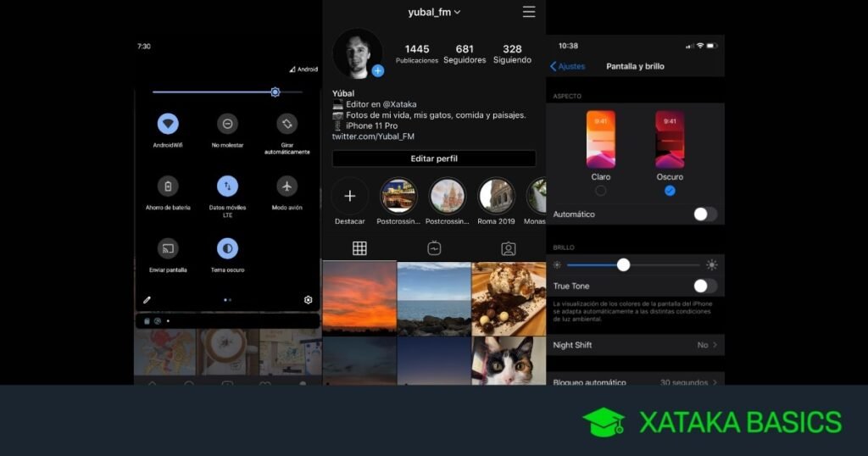Viewport: 868px width, 456px height.
Task: Open first Postcrossin... highlight with building
Action: pyautogui.click(x=398, y=196)
